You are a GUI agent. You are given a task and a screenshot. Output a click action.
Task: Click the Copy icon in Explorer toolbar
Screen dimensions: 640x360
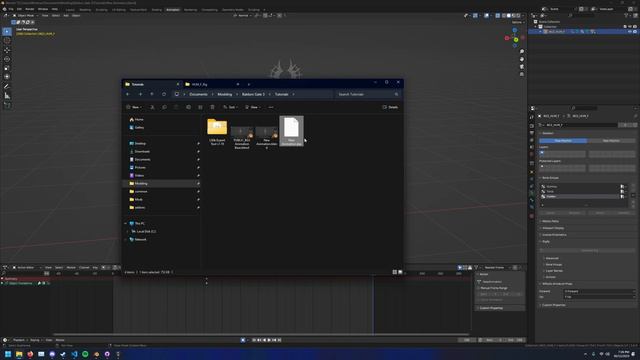(164, 107)
